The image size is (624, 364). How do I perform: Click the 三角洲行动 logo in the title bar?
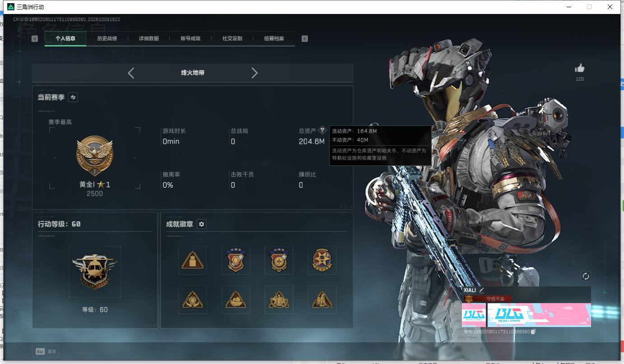point(11,7)
